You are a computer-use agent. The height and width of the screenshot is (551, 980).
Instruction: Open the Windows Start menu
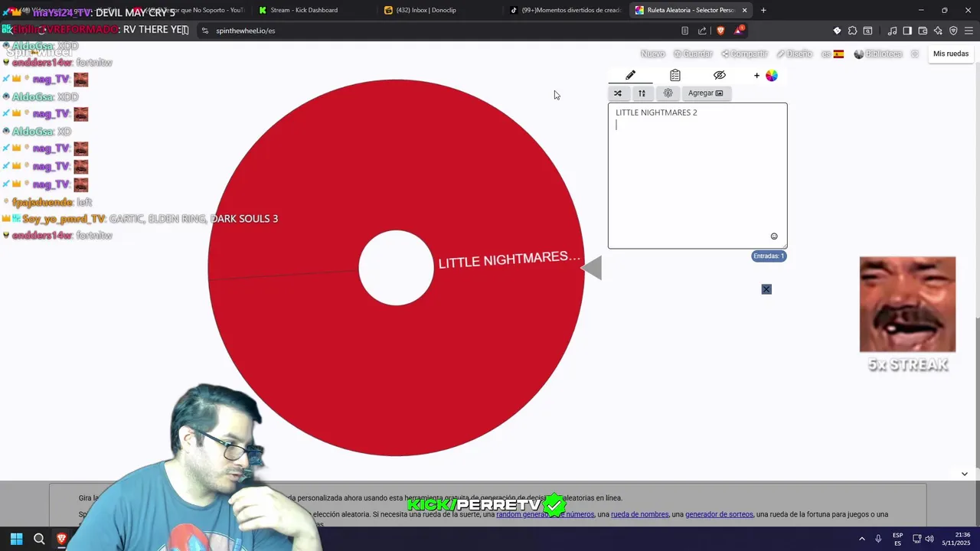pos(16,539)
